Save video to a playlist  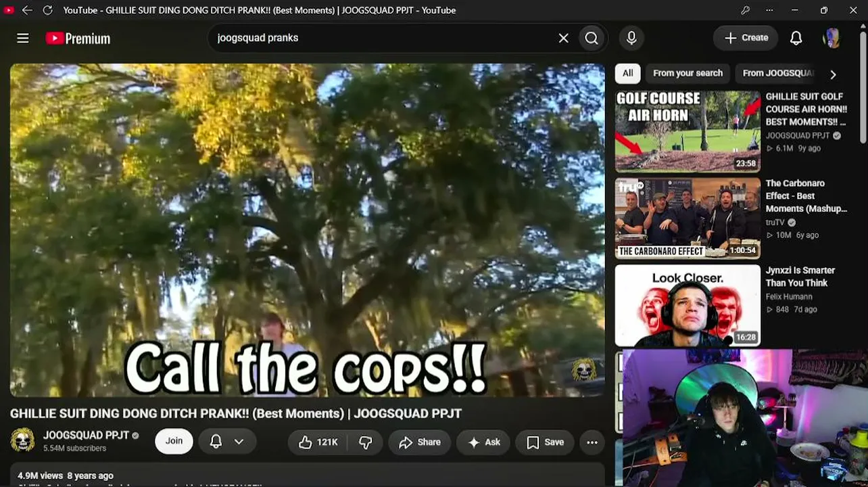545,442
